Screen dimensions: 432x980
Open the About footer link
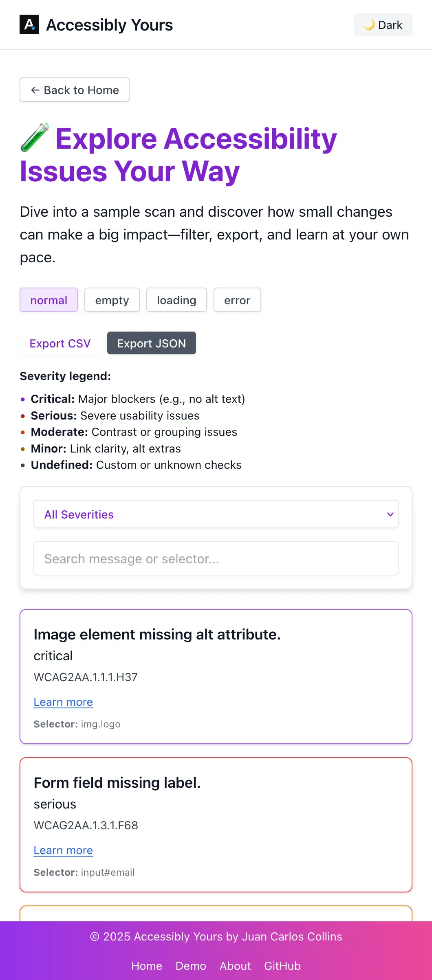(235, 966)
